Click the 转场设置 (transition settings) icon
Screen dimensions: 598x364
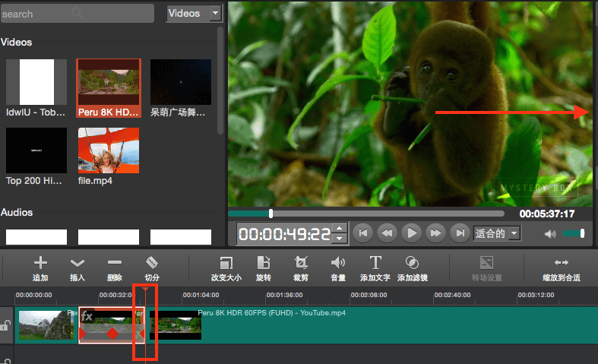click(x=486, y=262)
